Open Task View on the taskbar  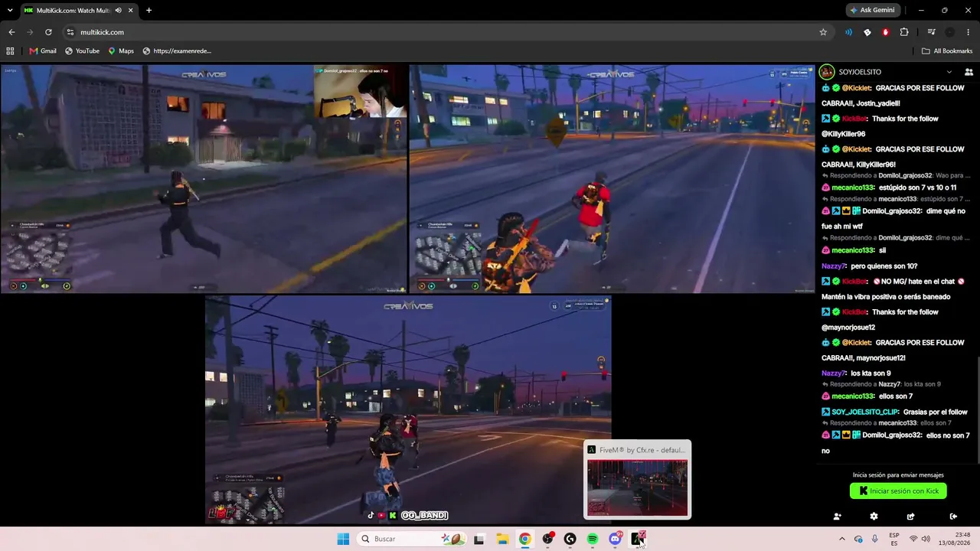coord(479,539)
